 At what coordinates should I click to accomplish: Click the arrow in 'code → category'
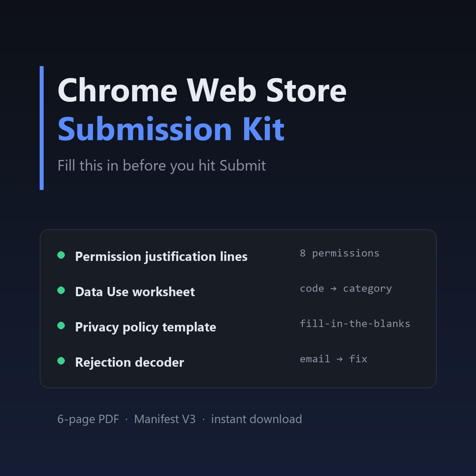point(333,289)
